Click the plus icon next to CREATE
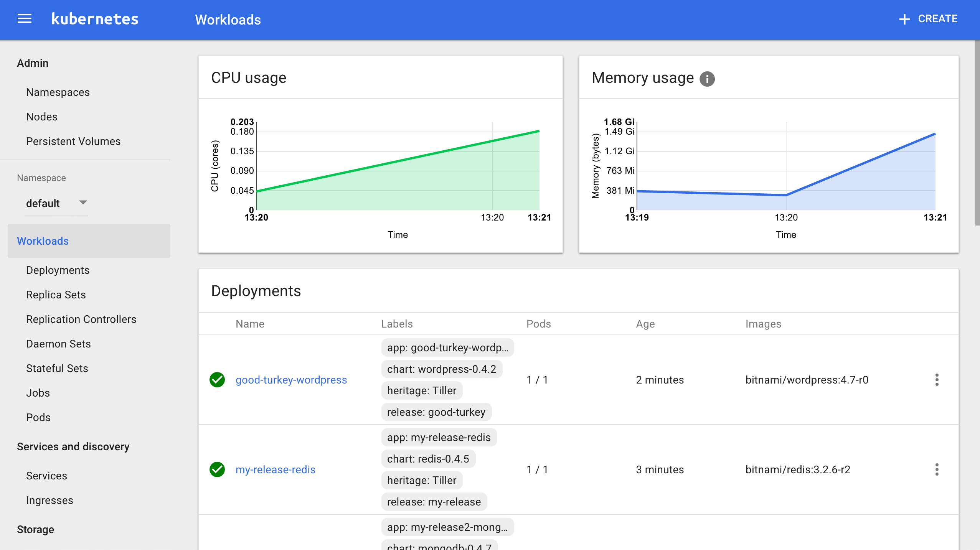 [904, 18]
